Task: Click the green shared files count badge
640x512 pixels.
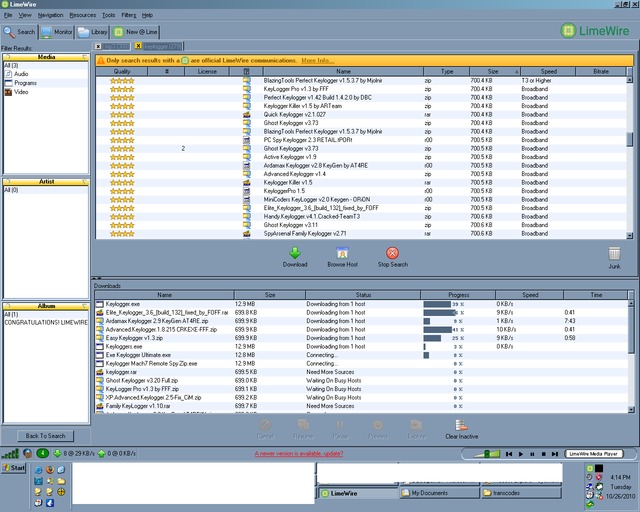Action: coord(42,453)
